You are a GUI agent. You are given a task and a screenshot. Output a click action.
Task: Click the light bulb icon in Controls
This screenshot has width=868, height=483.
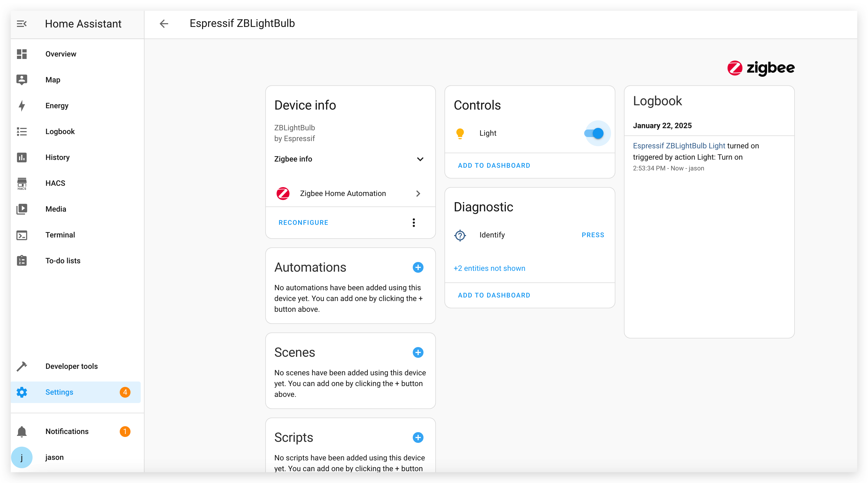(460, 134)
